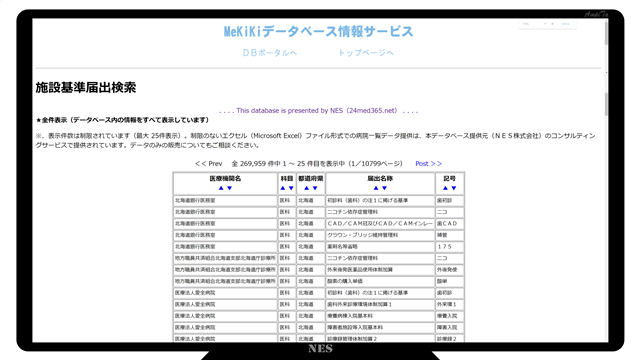Click the MeKiKiデータベース情報サービス title

coord(318,31)
